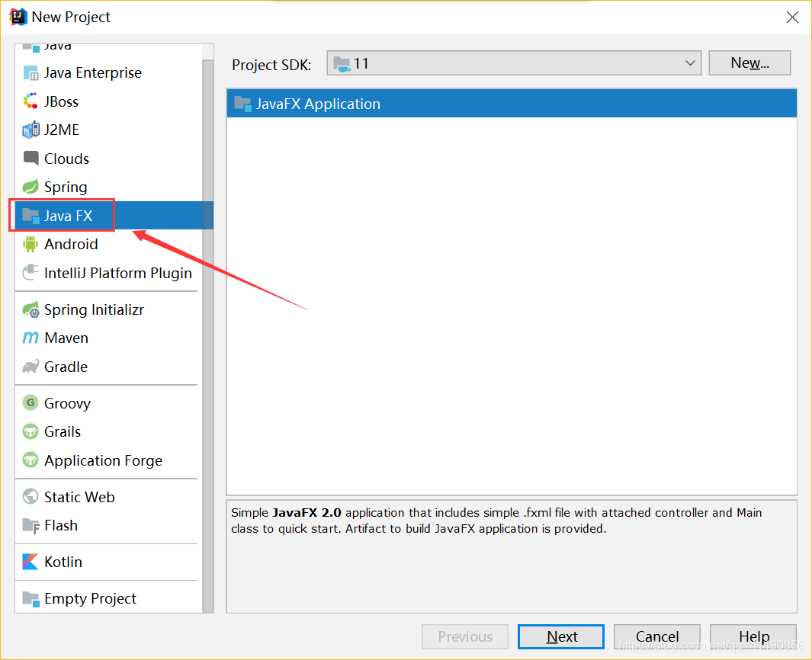
Task: Select J2ME project type
Action: (x=109, y=130)
